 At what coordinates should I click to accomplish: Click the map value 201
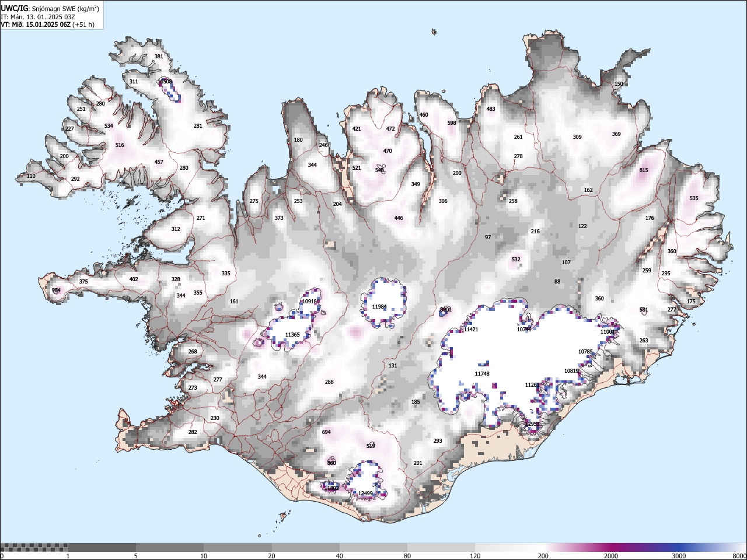[418, 463]
